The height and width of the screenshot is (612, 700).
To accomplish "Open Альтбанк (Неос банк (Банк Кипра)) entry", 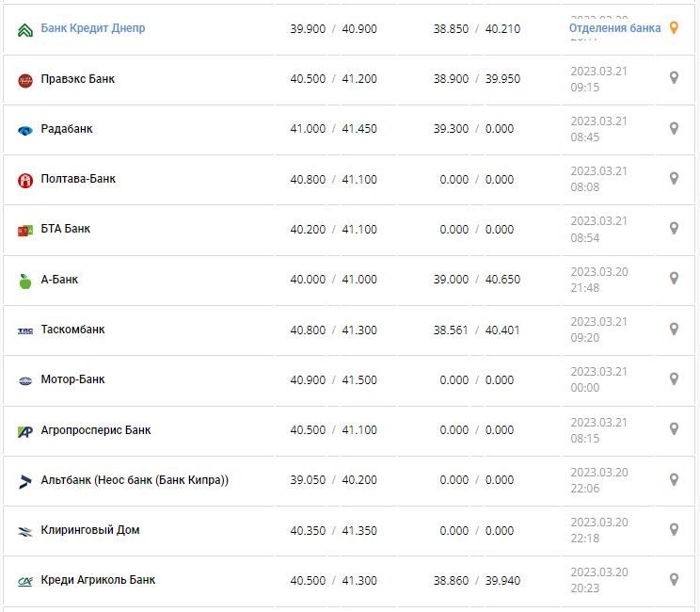I will (135, 480).
